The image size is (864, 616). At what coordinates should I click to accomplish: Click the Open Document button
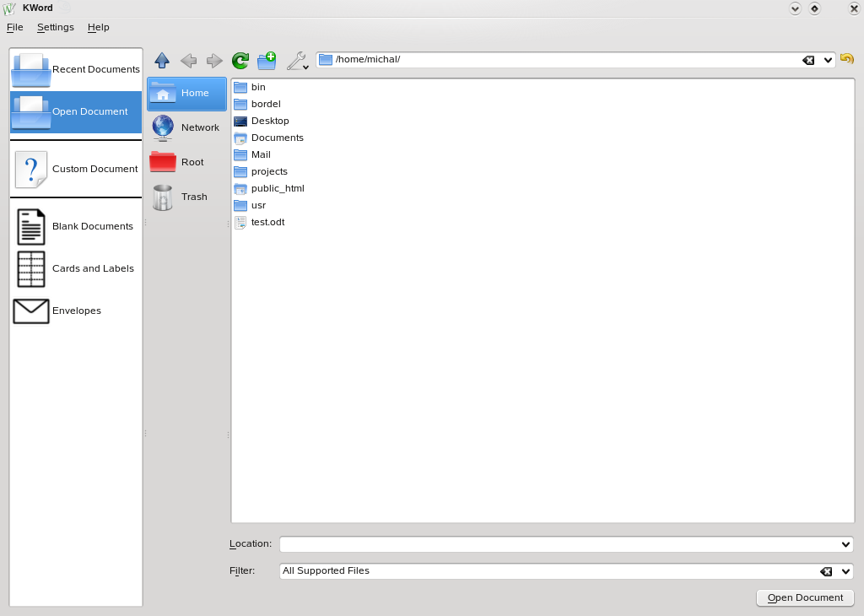click(x=805, y=597)
